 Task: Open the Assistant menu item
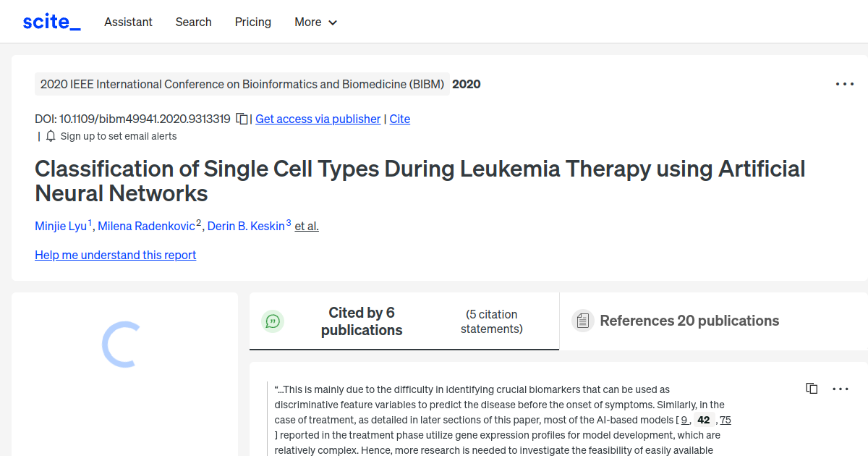pos(128,22)
